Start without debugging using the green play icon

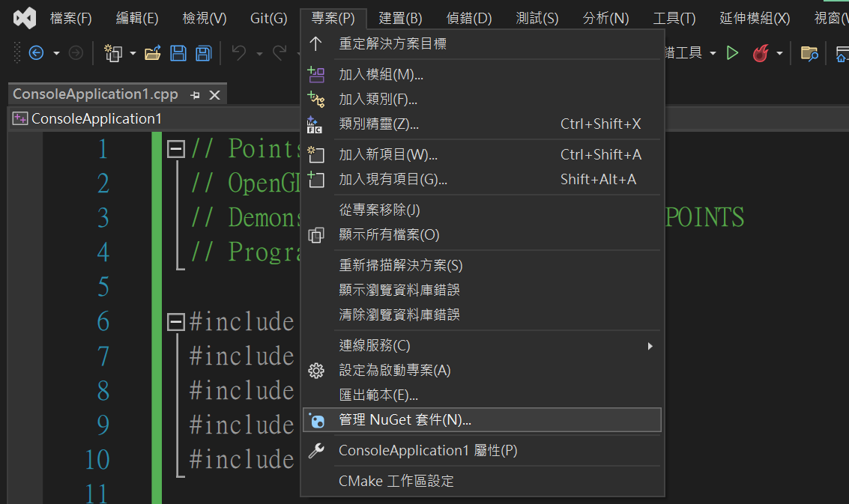tap(733, 53)
